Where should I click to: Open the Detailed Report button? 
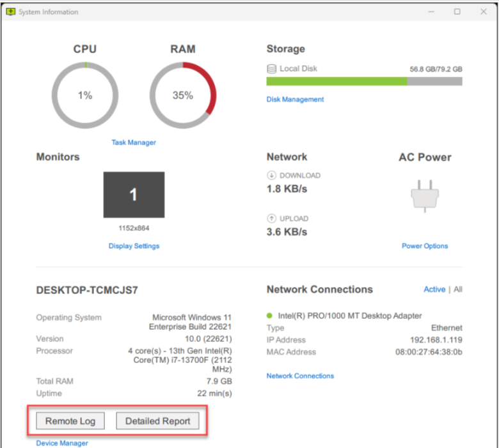157,421
